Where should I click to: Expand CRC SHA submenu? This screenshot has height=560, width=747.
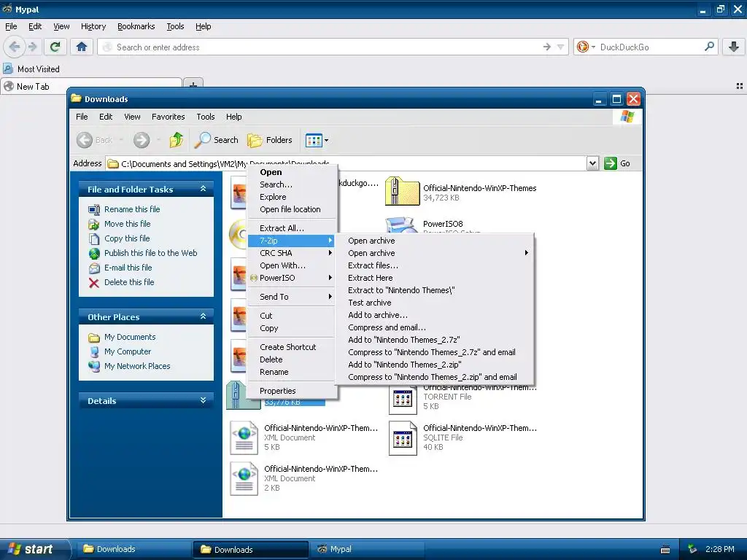292,253
